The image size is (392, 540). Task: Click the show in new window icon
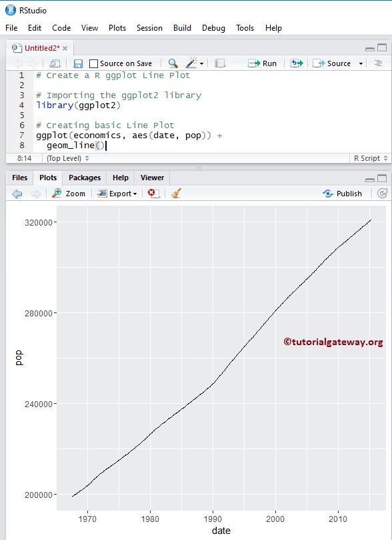55,63
